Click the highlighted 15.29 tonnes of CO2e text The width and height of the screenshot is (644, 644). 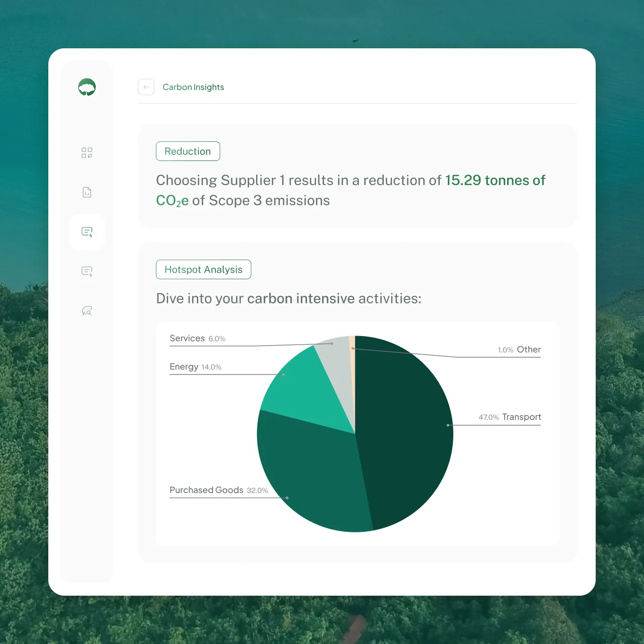click(495, 180)
